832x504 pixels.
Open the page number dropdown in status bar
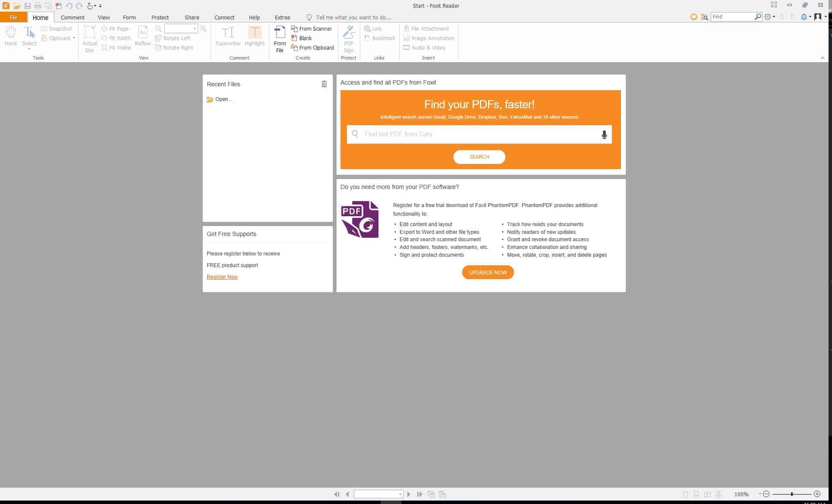click(400, 494)
